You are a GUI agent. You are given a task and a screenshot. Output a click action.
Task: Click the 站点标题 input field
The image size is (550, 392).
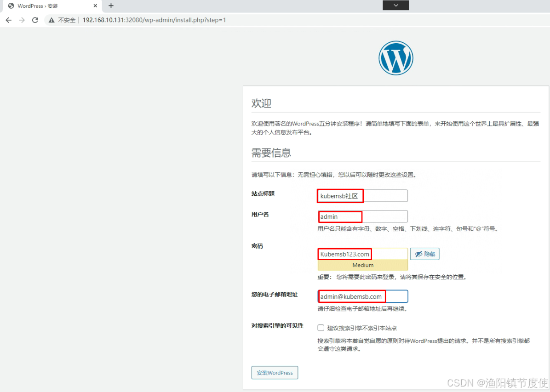363,196
